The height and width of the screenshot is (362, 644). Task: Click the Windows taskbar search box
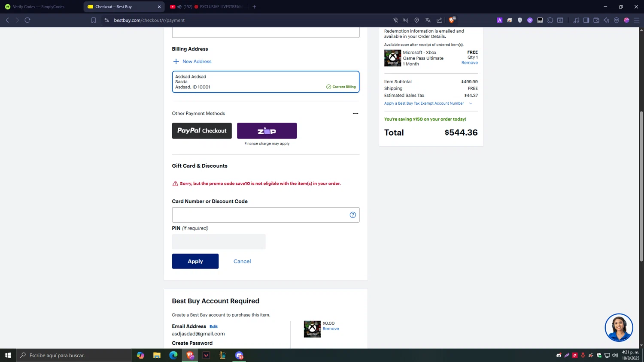tap(74, 355)
